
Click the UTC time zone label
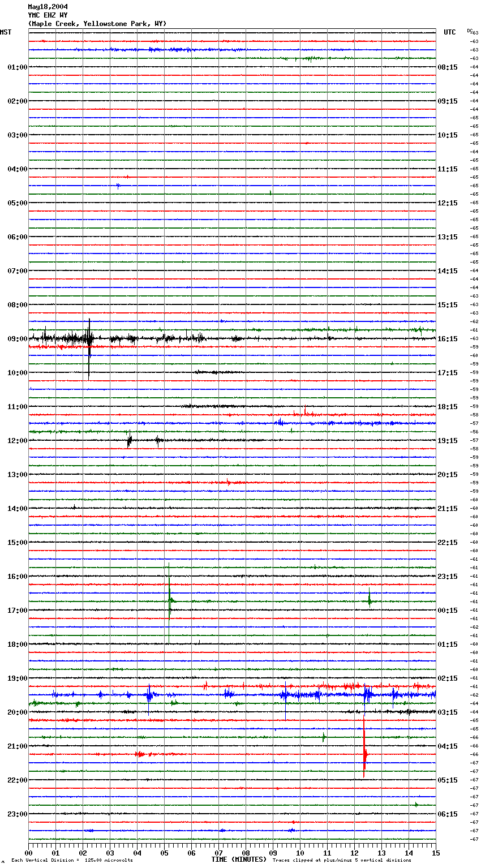tap(450, 32)
